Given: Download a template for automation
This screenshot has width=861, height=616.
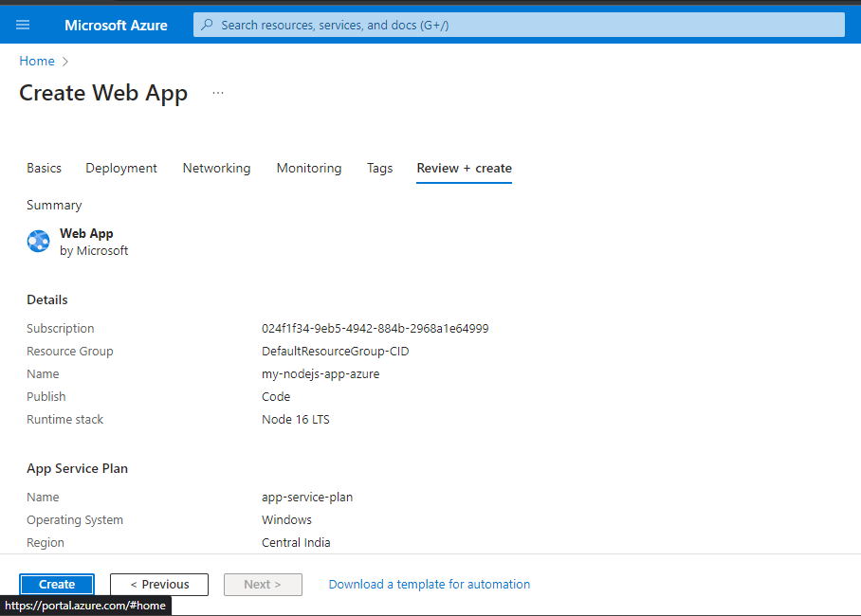Looking at the screenshot, I should pyautogui.click(x=429, y=585).
